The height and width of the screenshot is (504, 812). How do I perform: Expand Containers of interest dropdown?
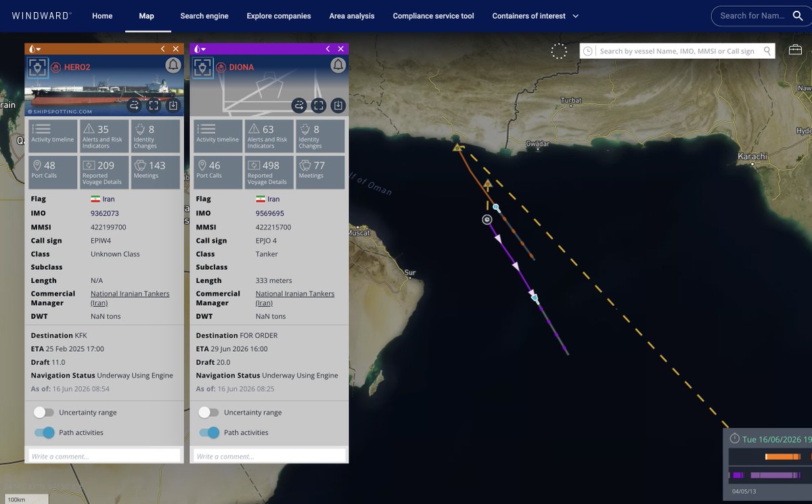pyautogui.click(x=535, y=16)
